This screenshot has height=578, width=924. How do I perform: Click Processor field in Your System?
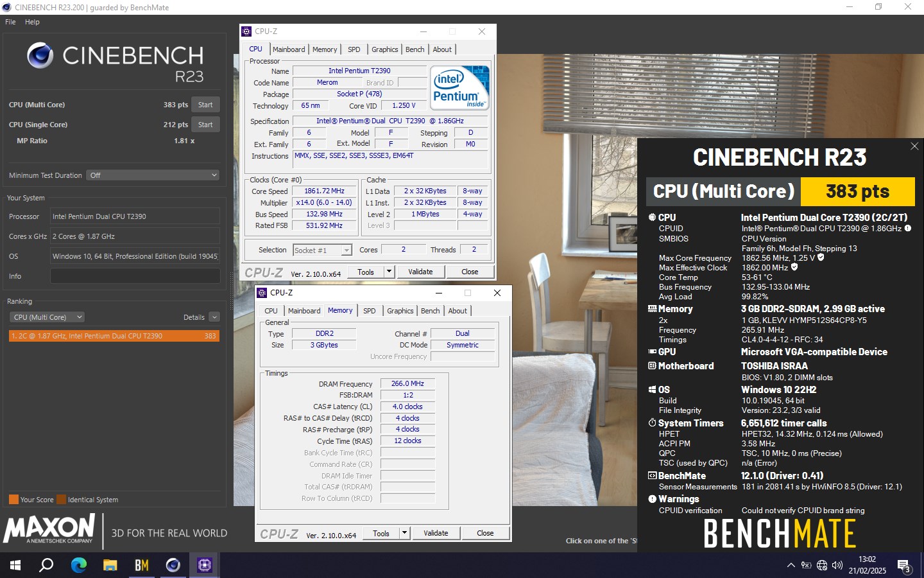135,216
